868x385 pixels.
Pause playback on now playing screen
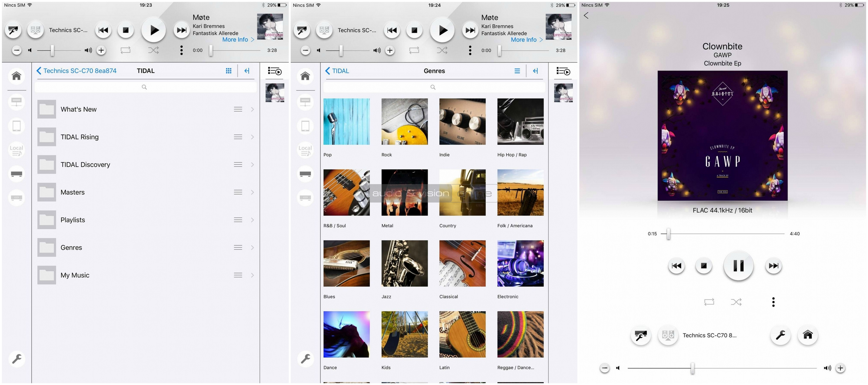point(738,266)
